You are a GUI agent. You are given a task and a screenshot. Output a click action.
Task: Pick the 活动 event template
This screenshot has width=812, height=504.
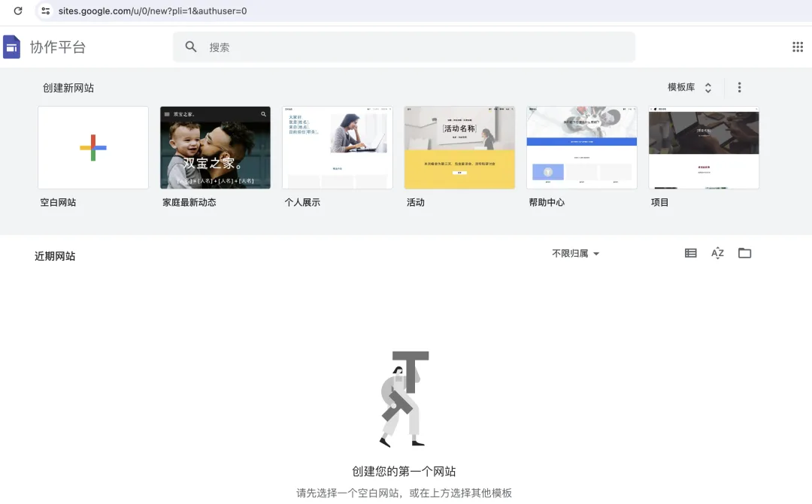(x=459, y=147)
